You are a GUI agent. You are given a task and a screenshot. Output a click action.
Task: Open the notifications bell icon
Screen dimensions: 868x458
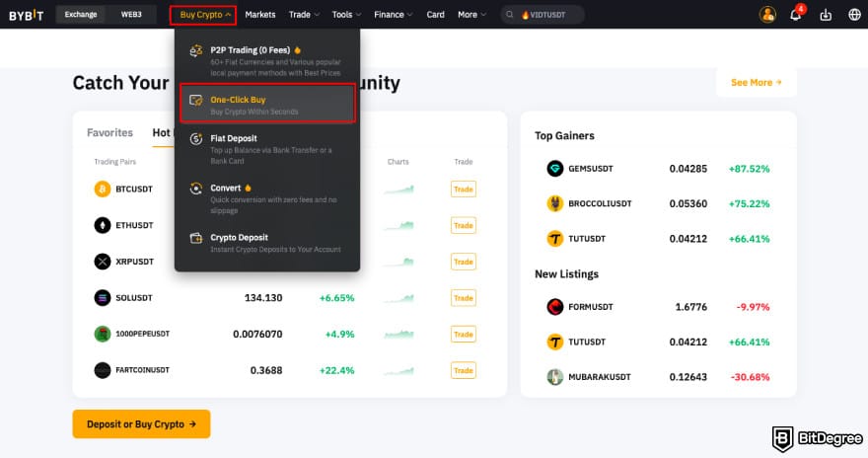click(x=795, y=15)
